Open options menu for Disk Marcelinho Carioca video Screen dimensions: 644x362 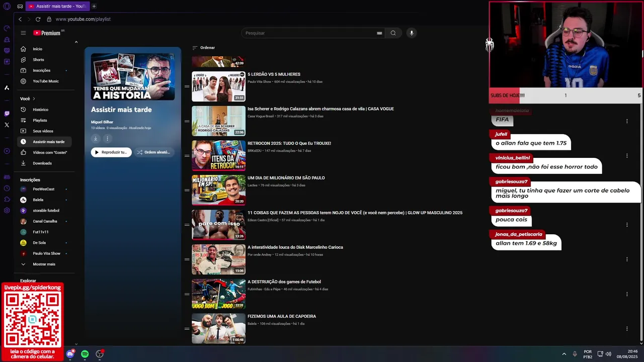627,259
